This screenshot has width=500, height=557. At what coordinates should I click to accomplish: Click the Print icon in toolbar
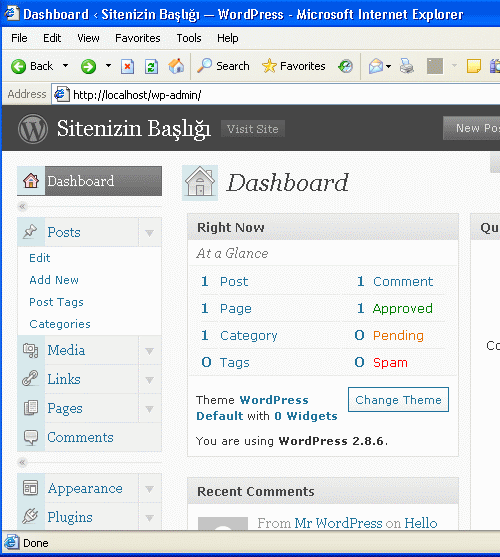(407, 66)
